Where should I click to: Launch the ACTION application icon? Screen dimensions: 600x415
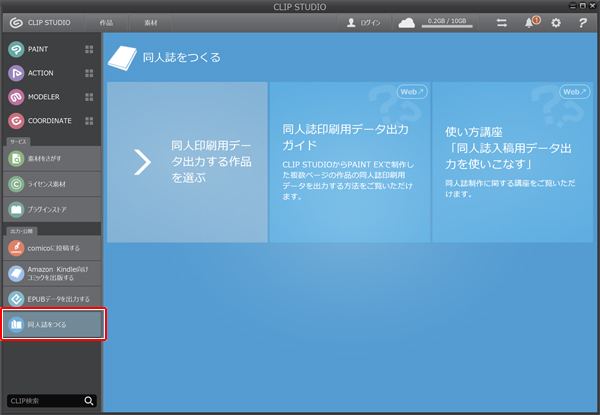16,73
